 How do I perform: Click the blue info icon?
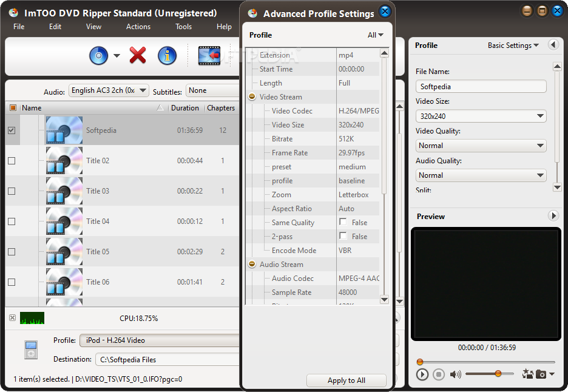tap(167, 55)
